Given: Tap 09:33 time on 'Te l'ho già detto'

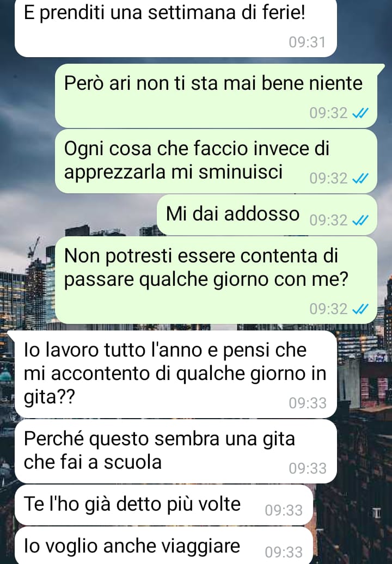Looking at the screenshot, I should coord(284,511).
